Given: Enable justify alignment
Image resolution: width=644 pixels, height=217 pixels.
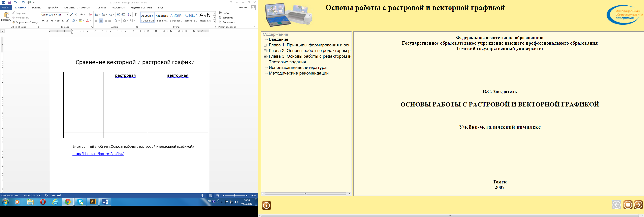Looking at the screenshot, I should click(110, 21).
